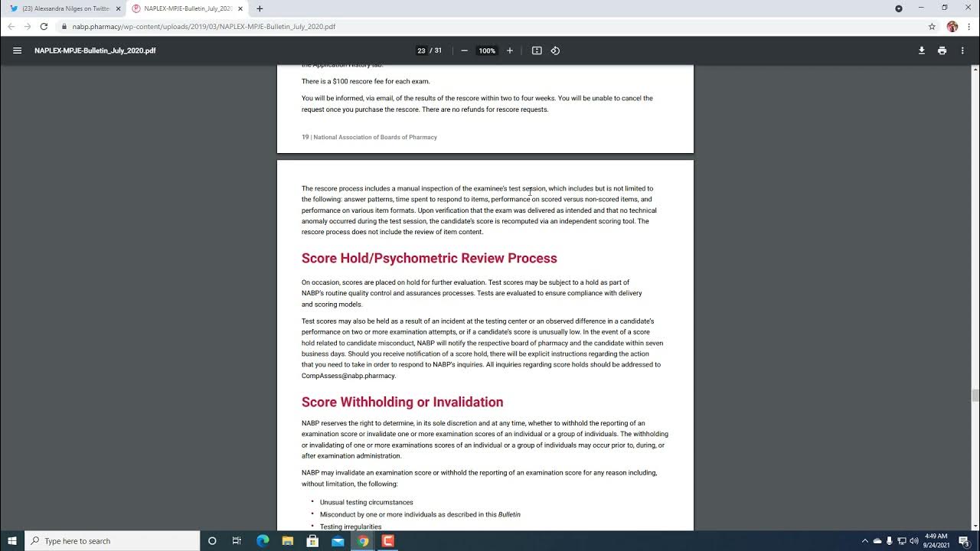Open the red Camtasia taskbar icon

[388, 541]
